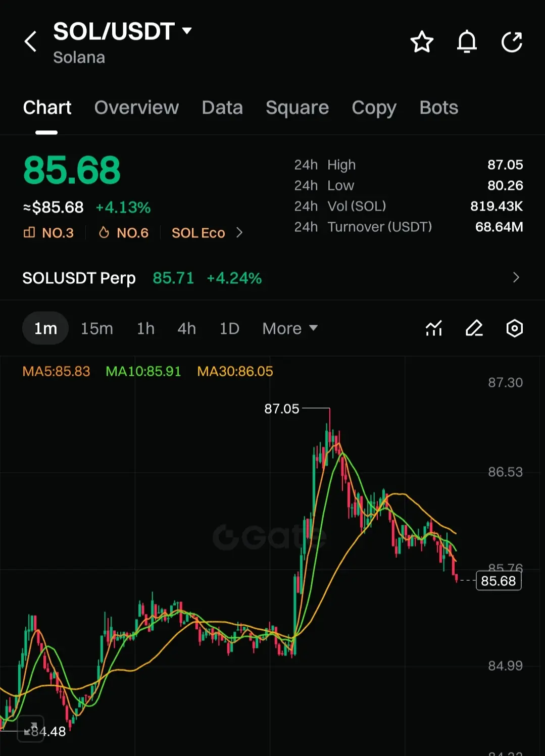This screenshot has height=756, width=545.
Task: Select the 1m timeframe
Action: tap(45, 328)
